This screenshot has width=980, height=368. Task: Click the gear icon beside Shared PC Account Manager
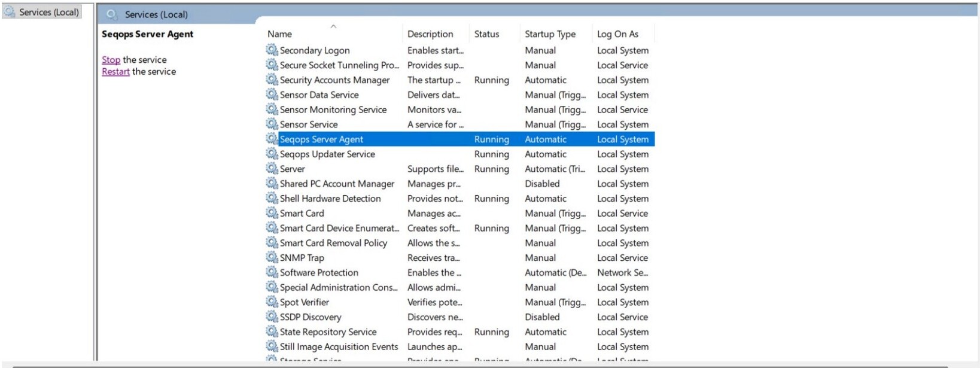click(x=272, y=184)
